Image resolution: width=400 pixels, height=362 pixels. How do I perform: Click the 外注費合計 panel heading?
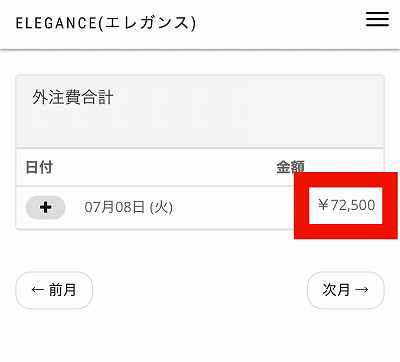(73, 97)
